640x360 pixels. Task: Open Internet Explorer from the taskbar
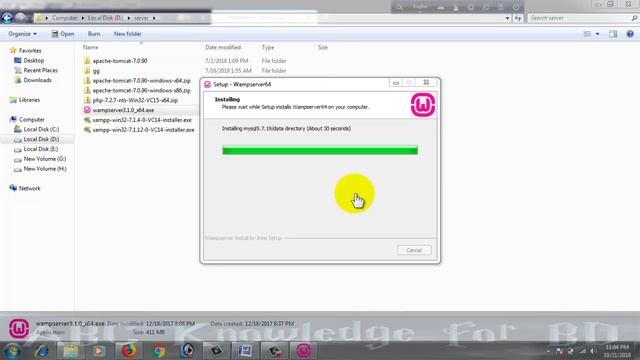[x=42, y=351]
